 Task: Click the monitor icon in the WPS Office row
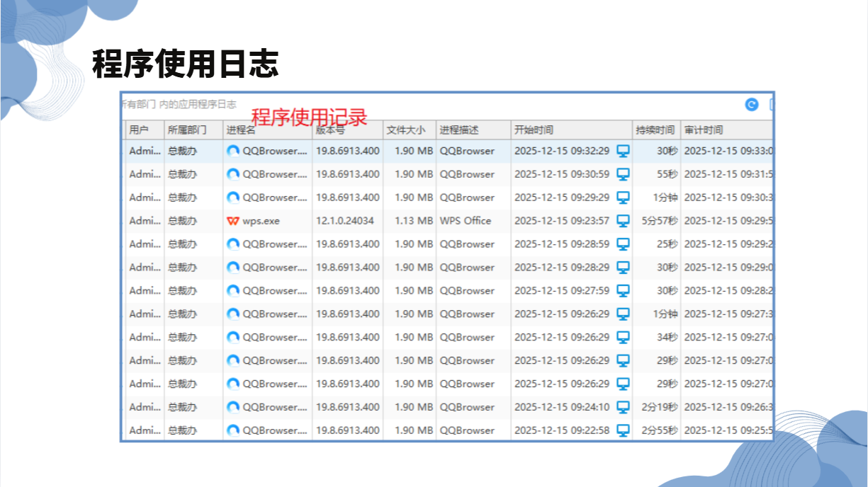pos(623,221)
